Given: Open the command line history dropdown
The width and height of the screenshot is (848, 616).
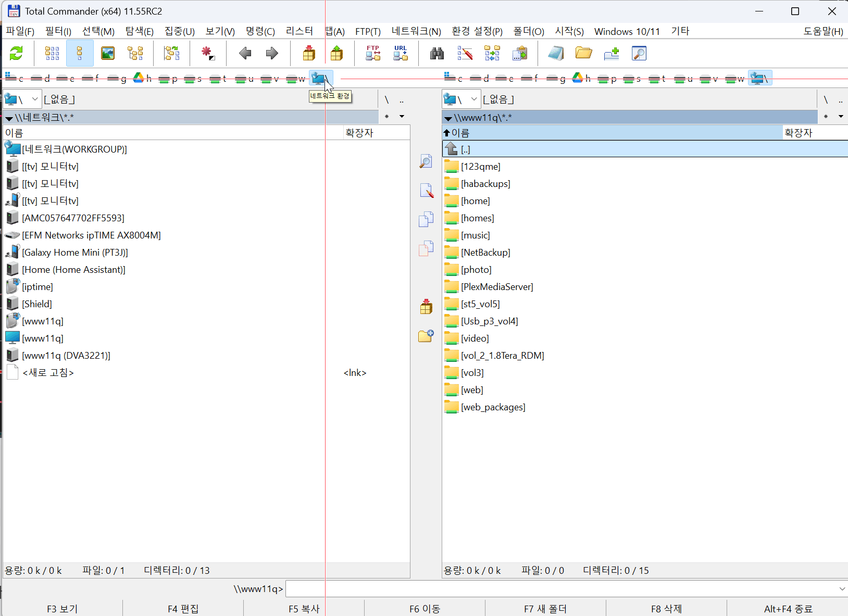Looking at the screenshot, I should 842,589.
